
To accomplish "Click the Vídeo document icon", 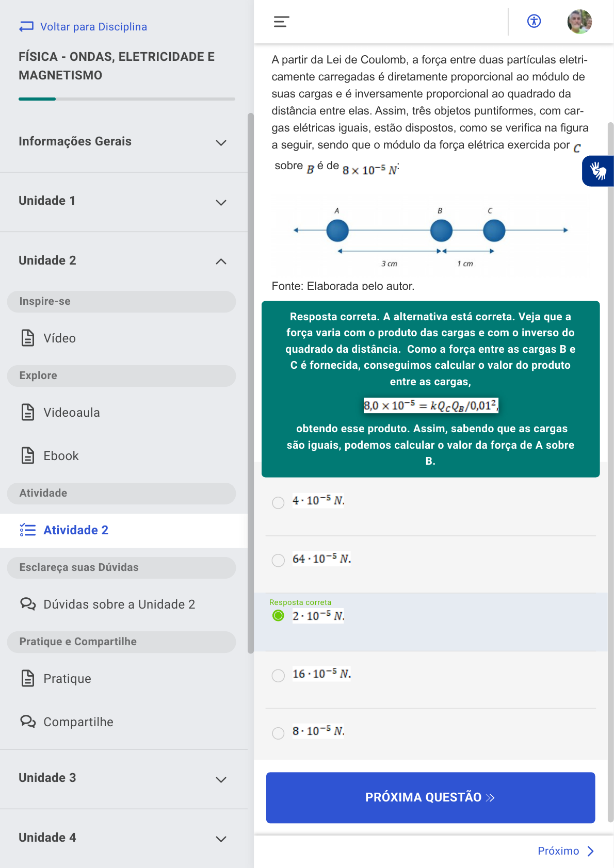I will (x=28, y=338).
